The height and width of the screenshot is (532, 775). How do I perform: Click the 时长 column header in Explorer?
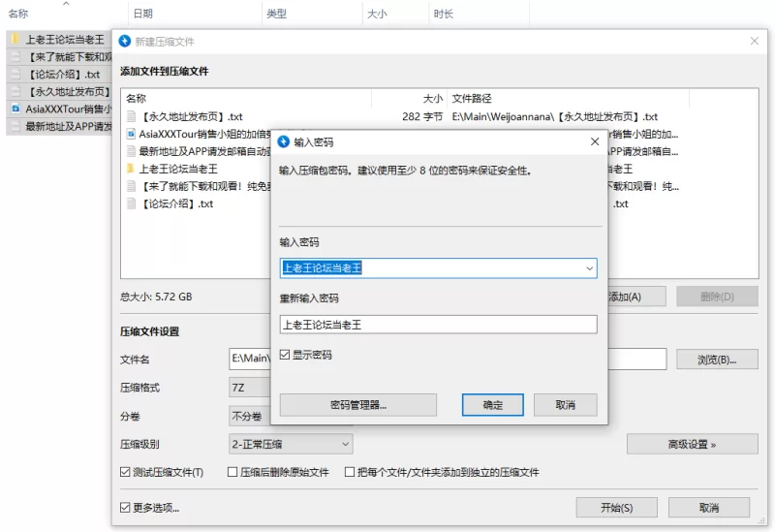(479, 14)
